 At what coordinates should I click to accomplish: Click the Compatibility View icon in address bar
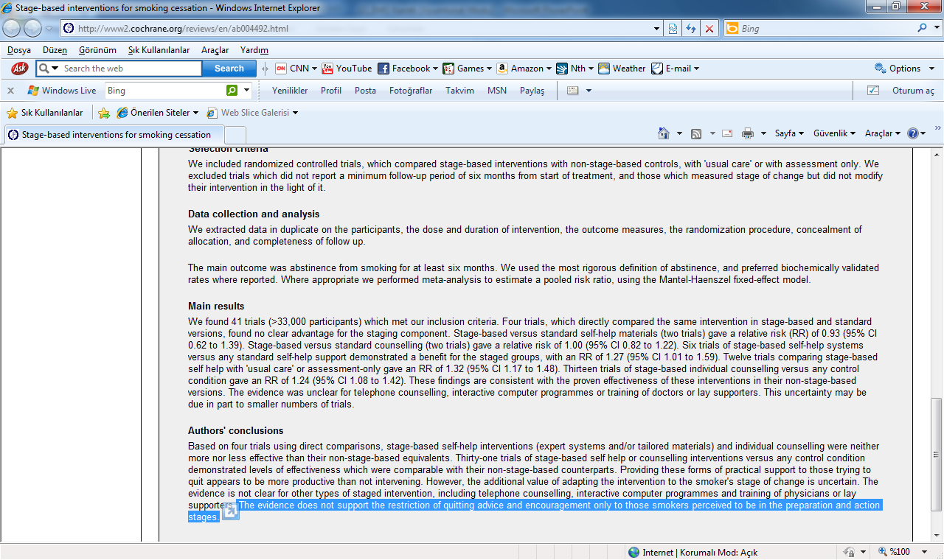coord(673,28)
